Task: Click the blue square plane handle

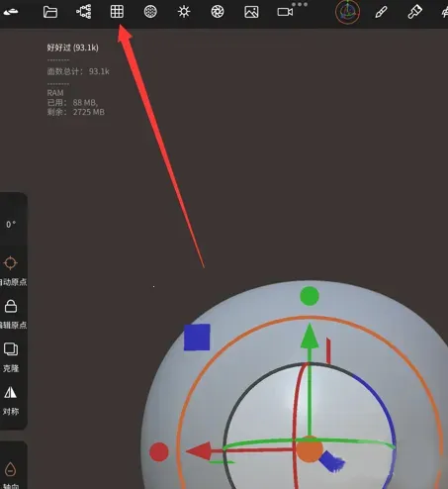Action: click(197, 337)
